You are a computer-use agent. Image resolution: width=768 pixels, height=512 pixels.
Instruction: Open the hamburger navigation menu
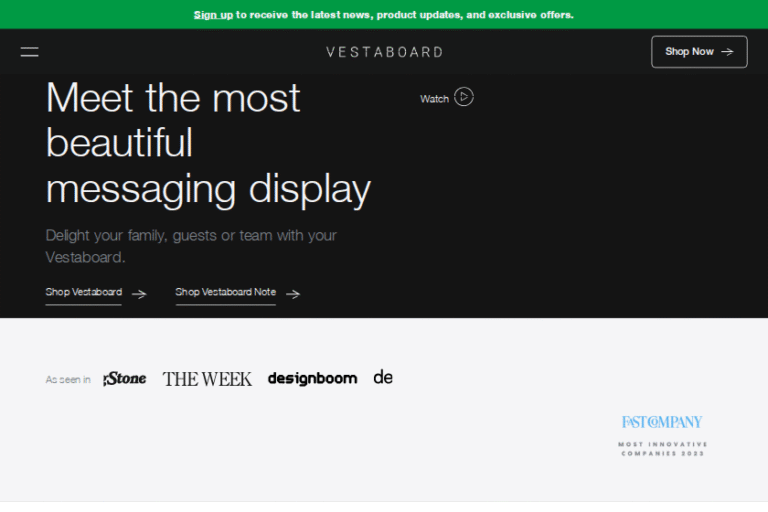coord(30,52)
